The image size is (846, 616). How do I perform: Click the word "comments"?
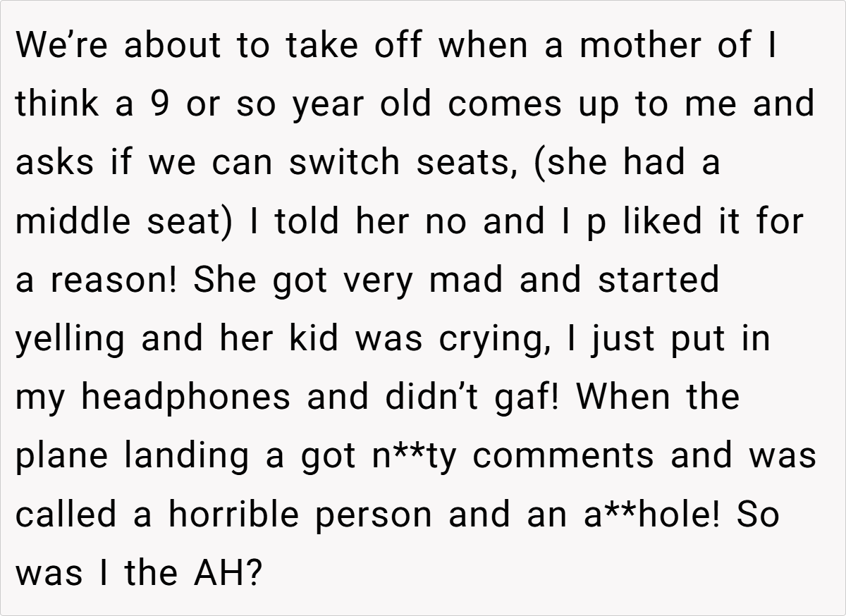(x=563, y=455)
